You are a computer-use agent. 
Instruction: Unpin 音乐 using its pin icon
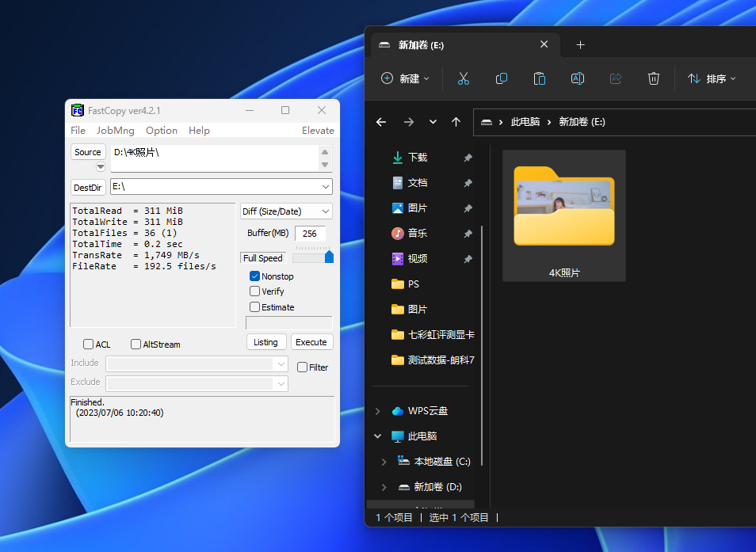468,234
